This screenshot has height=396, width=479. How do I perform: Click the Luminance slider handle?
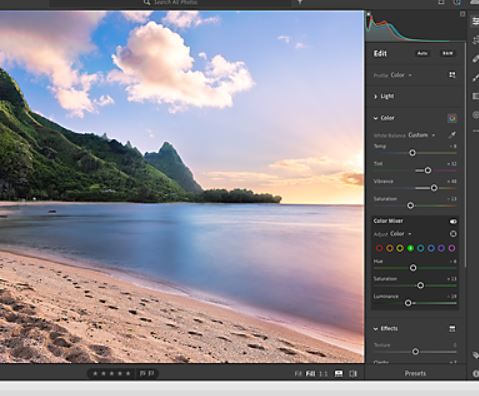408,303
